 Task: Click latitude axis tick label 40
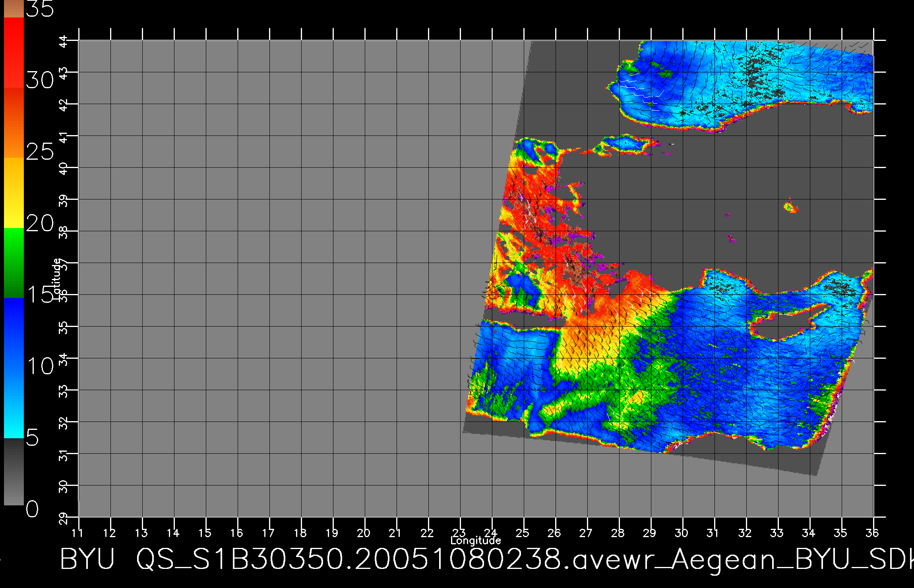click(x=64, y=168)
